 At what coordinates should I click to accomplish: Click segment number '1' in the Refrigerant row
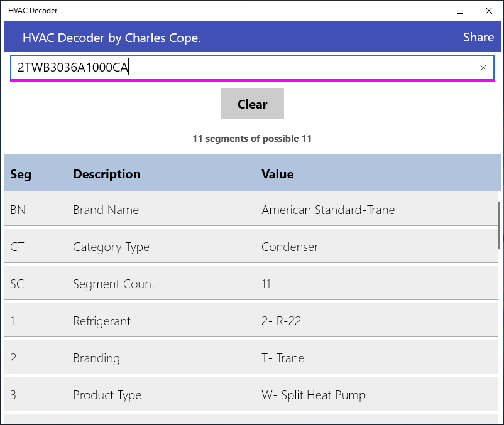coord(13,321)
